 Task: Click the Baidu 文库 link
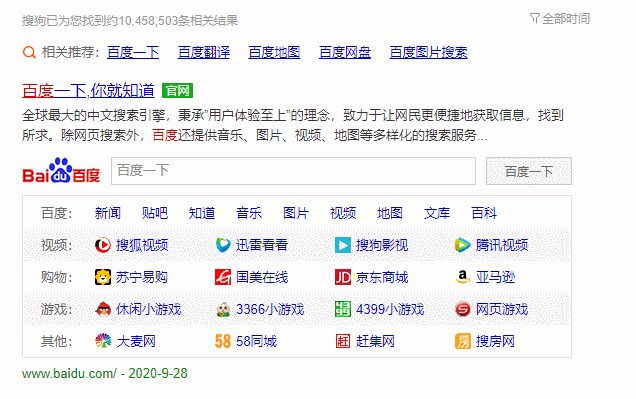[x=437, y=213]
